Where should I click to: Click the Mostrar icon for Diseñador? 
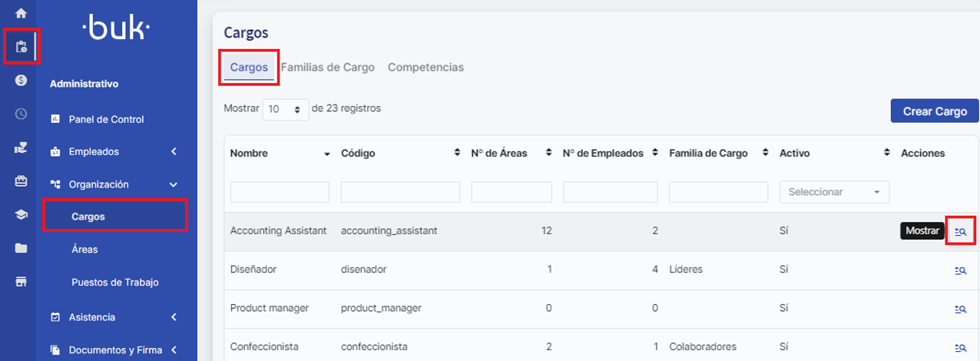(x=960, y=270)
